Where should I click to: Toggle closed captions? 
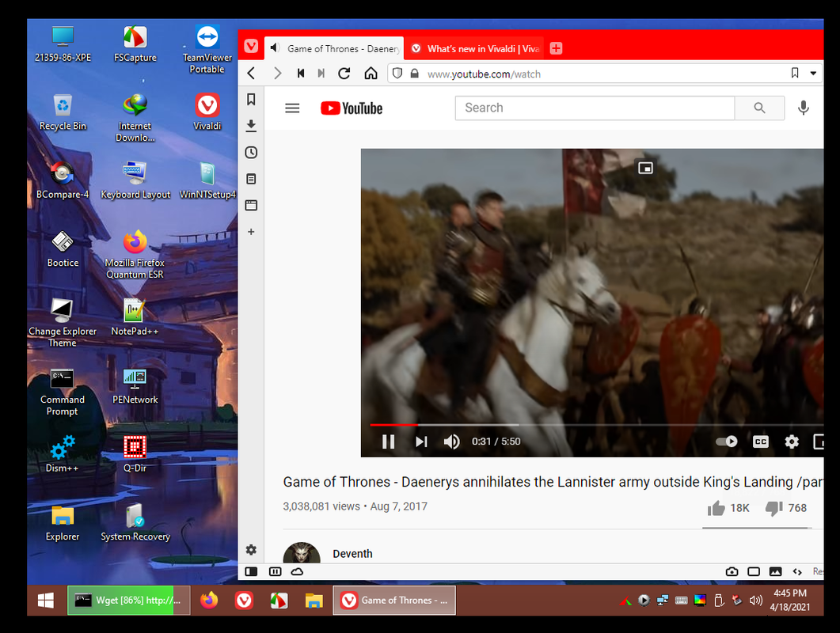coord(760,442)
